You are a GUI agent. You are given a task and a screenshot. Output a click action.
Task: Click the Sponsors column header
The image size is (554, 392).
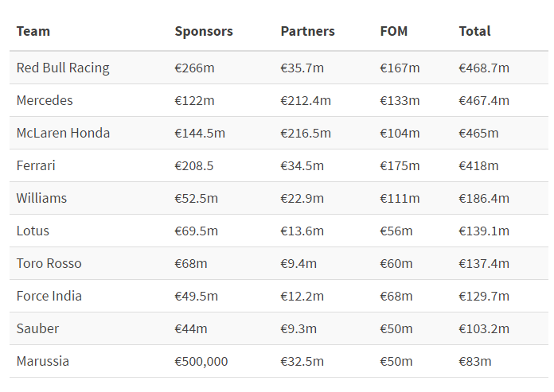click(204, 31)
